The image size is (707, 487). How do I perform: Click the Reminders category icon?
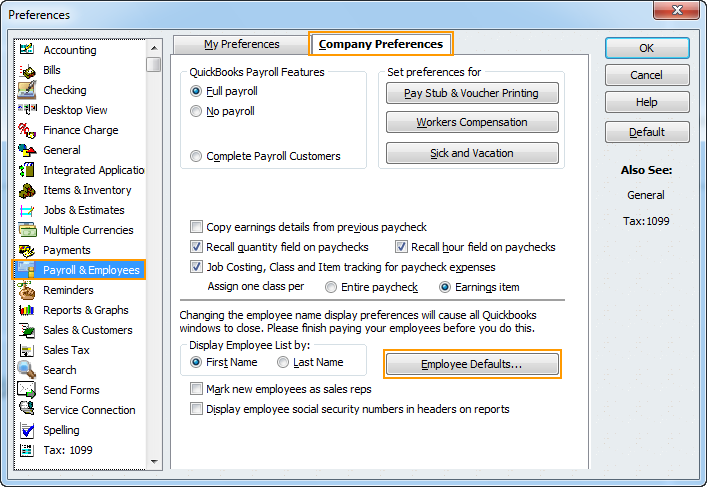pyautogui.click(x=27, y=289)
